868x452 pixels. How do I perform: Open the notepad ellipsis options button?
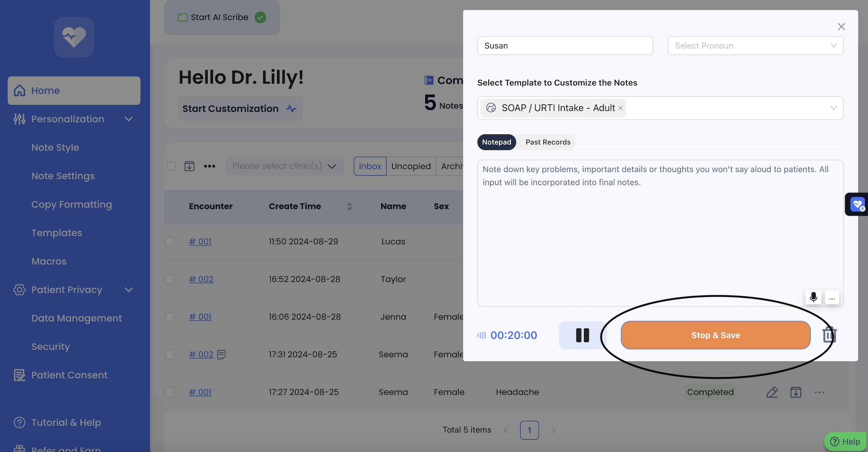[832, 298]
